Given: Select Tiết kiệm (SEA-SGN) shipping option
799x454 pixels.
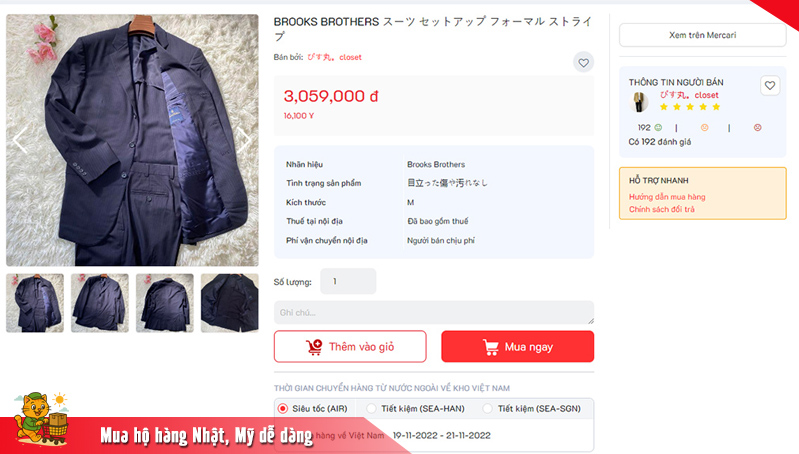Looking at the screenshot, I should coord(487,409).
